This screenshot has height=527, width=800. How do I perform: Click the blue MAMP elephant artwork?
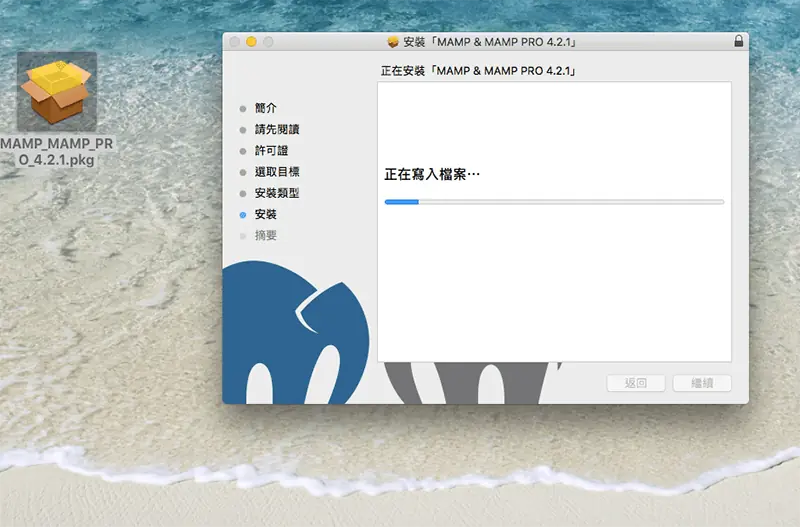click(295, 333)
